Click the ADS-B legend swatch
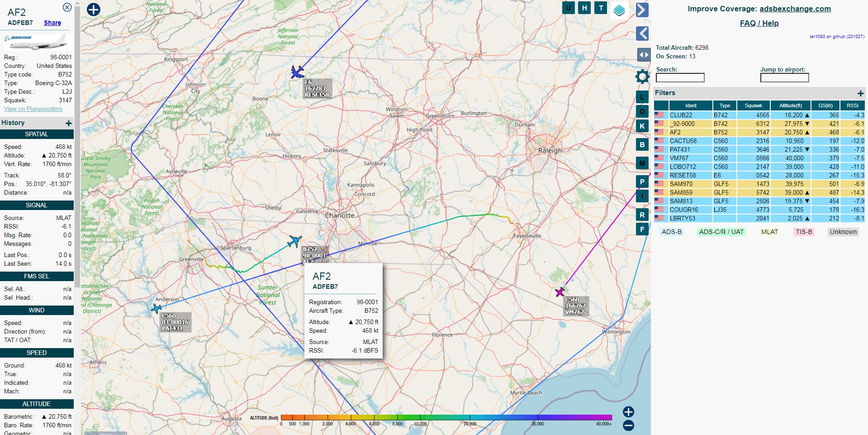The image size is (868, 435). (x=671, y=232)
